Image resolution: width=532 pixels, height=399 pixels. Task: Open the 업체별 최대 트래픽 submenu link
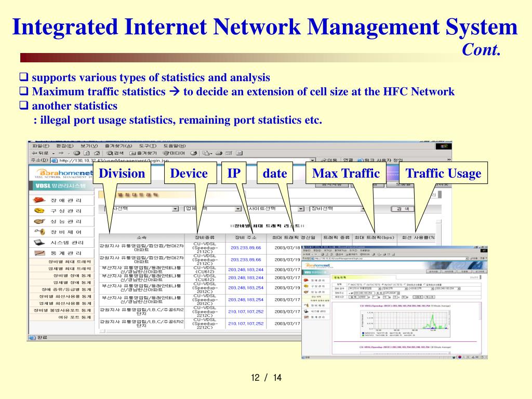70,269
